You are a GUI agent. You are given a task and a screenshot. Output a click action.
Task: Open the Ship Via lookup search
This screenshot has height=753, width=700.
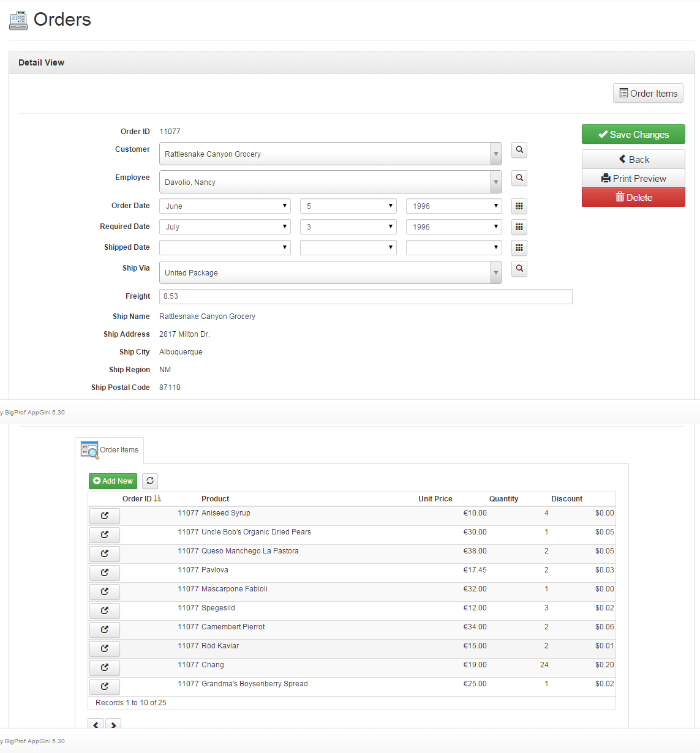(x=519, y=269)
